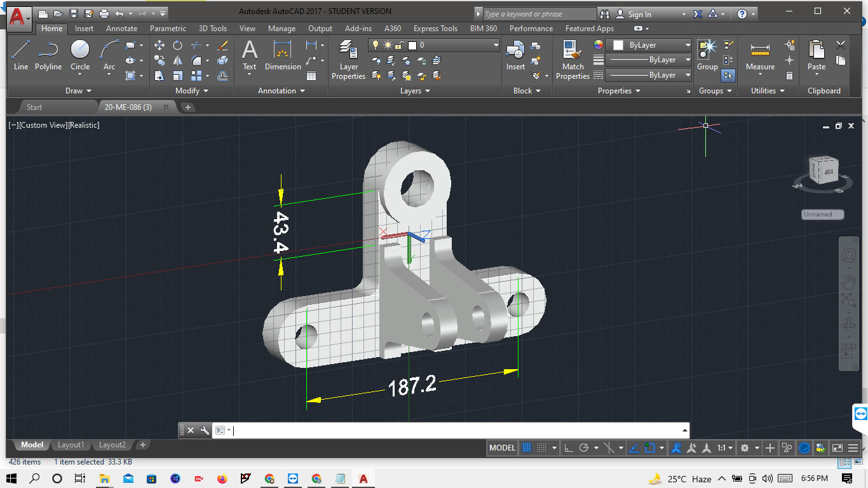This screenshot has height=488, width=868.
Task: Open the 1:1 annotation scale dropdown
Action: tap(723, 447)
